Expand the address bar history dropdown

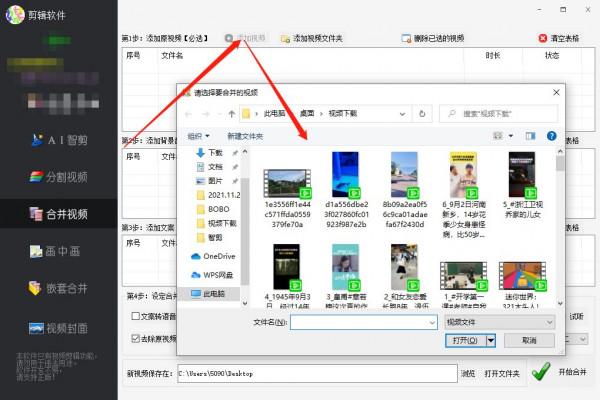(402, 114)
